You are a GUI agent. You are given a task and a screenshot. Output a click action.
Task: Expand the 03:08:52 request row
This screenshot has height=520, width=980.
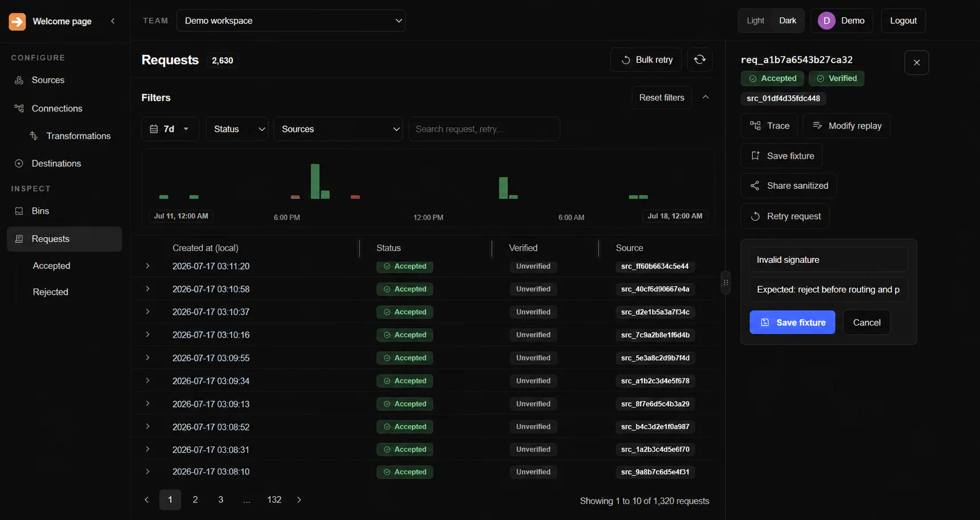pos(147,426)
